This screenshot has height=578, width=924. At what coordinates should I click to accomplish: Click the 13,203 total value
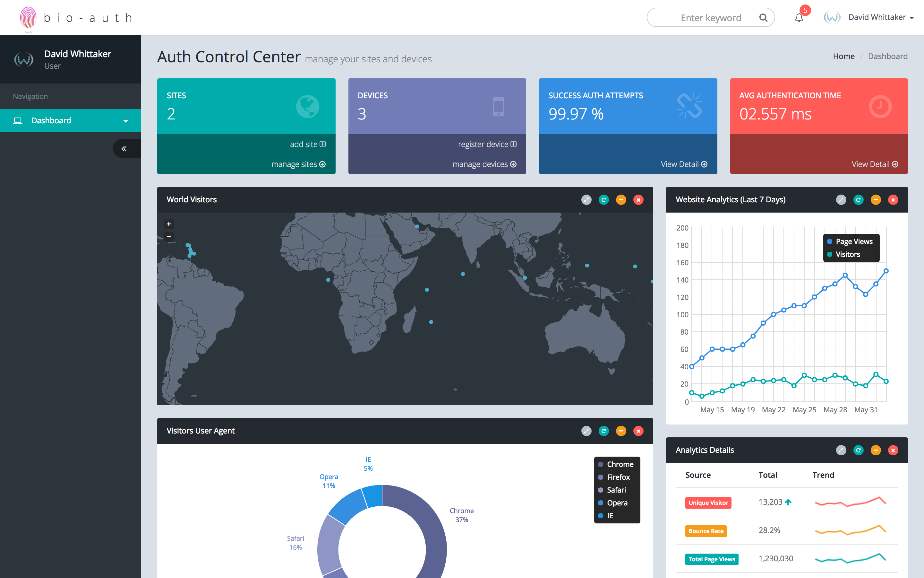(770, 502)
